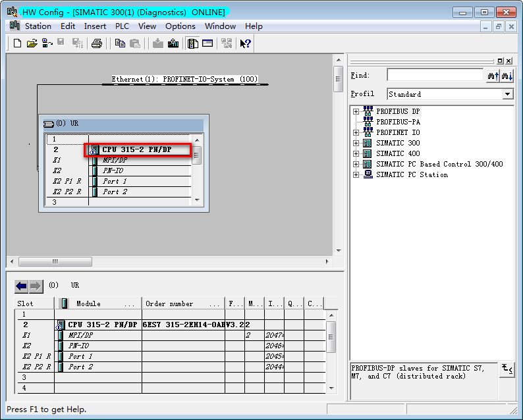Click the HW Config title bar app icon

coord(12,12)
